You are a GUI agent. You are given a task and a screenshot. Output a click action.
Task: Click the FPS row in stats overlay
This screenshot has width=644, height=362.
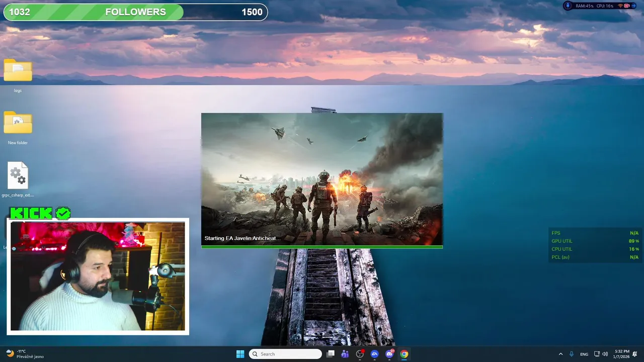(595, 233)
